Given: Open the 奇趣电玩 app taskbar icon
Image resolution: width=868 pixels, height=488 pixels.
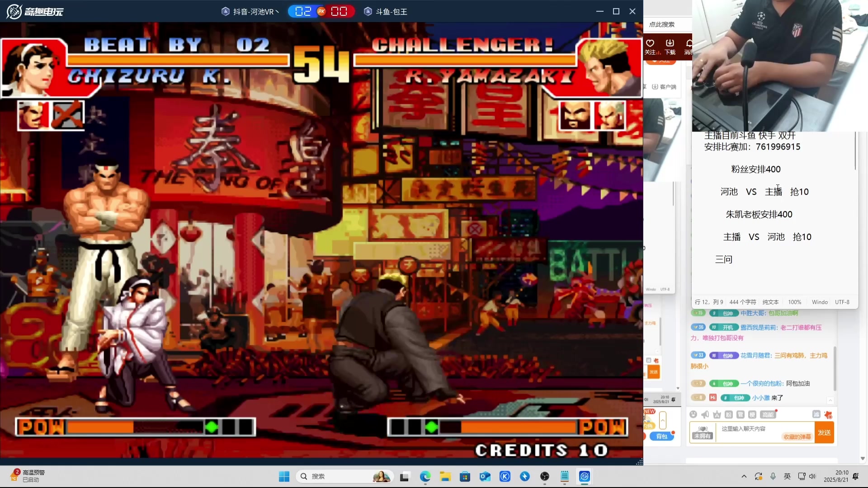Looking at the screenshot, I should 585,476.
